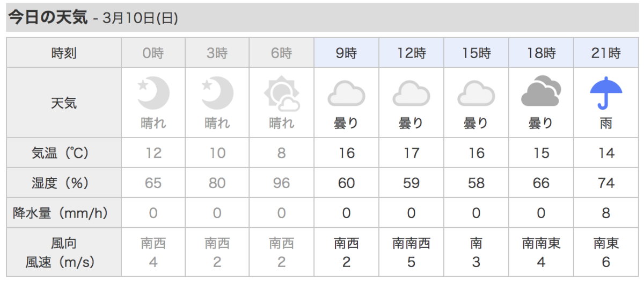Click the 17 temperature value at 12時
The width and height of the screenshot is (644, 281).
point(411,153)
